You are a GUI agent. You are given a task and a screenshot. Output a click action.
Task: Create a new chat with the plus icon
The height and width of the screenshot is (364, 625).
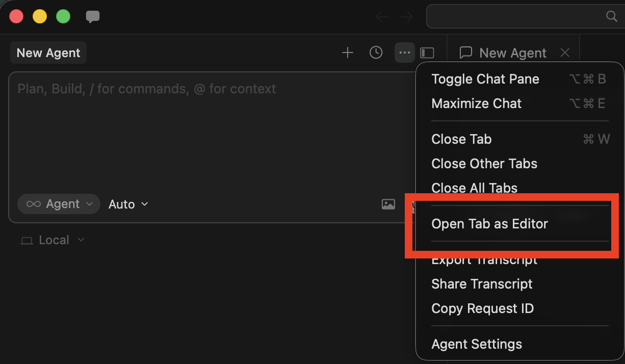pos(347,53)
